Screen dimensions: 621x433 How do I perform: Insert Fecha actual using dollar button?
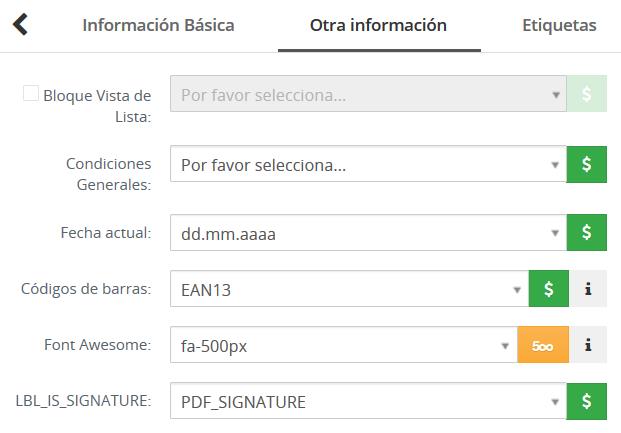[587, 233]
